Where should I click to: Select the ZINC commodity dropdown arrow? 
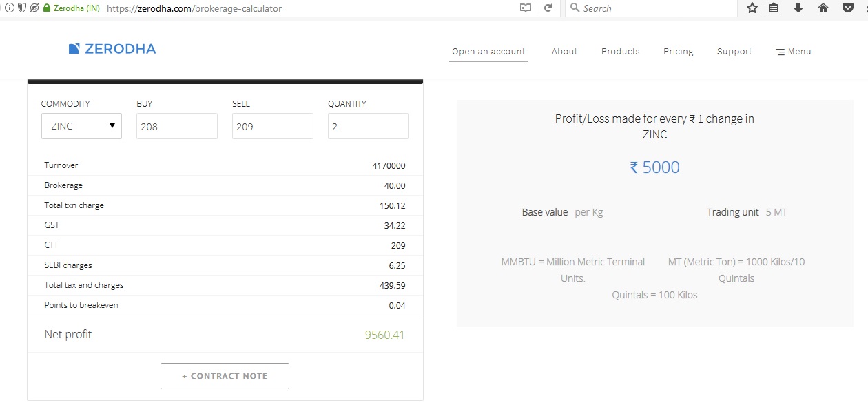tap(112, 126)
